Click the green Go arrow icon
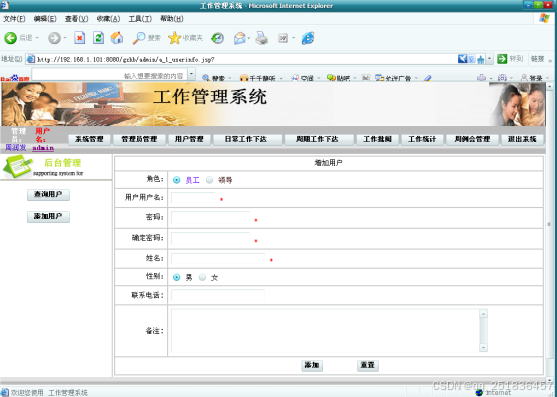Image resolution: width=557 pixels, height=397 pixels. click(502, 59)
